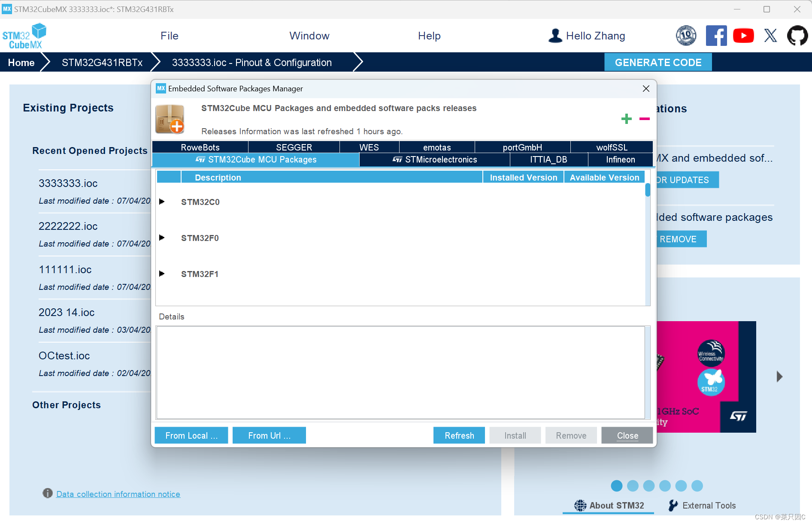
Task: Open the Data collection information notice link
Action: [118, 494]
